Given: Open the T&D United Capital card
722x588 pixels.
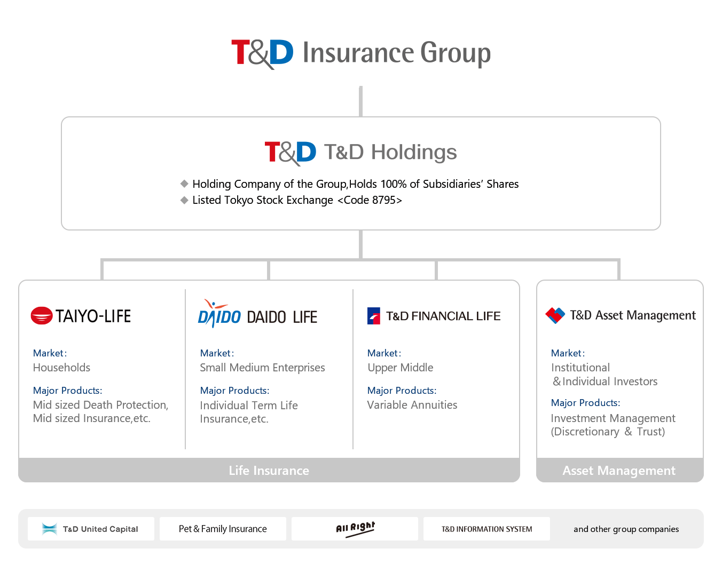Looking at the screenshot, I should pyautogui.click(x=91, y=529).
